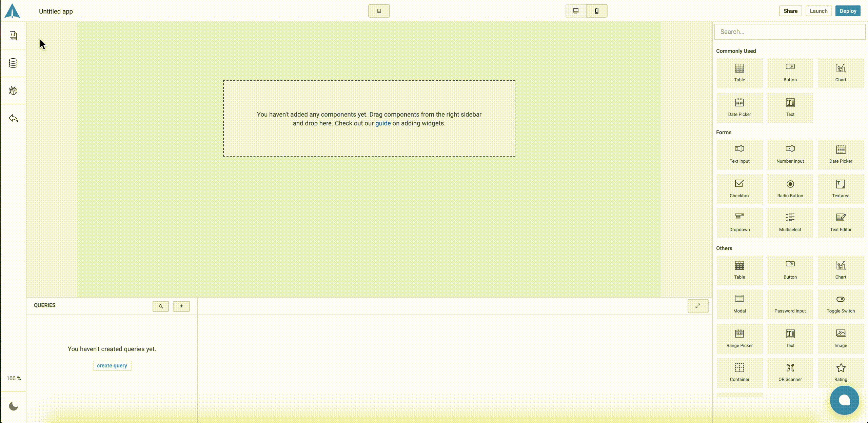Click the Deploy button
The width and height of the screenshot is (868, 423).
click(848, 11)
